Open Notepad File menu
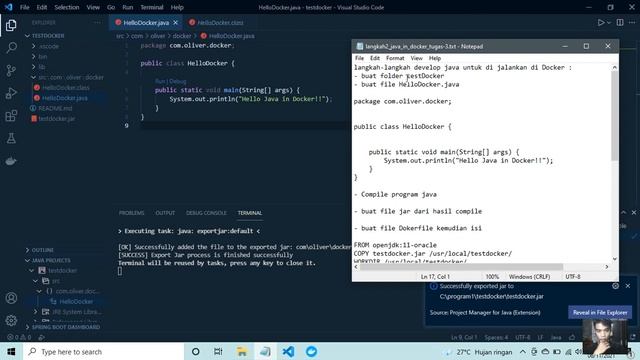The height and width of the screenshot is (360, 640). [359, 58]
